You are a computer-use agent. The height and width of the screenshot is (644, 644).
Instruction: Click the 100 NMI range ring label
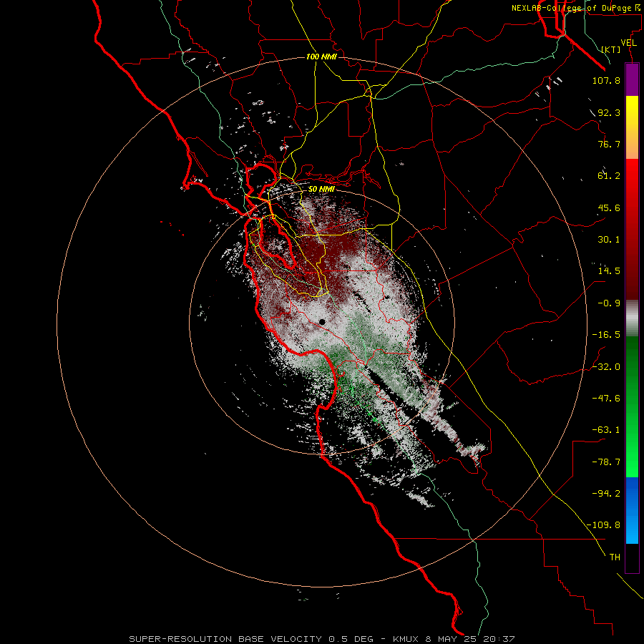(321, 57)
